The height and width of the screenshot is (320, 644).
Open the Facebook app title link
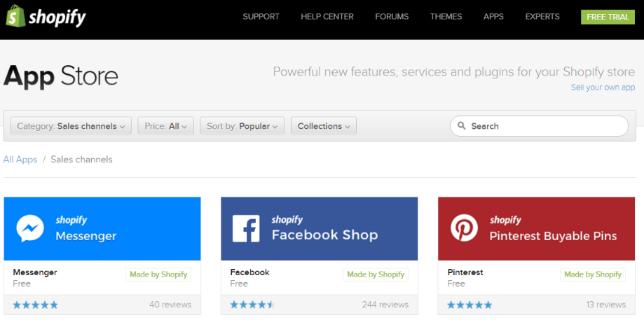pos(249,272)
